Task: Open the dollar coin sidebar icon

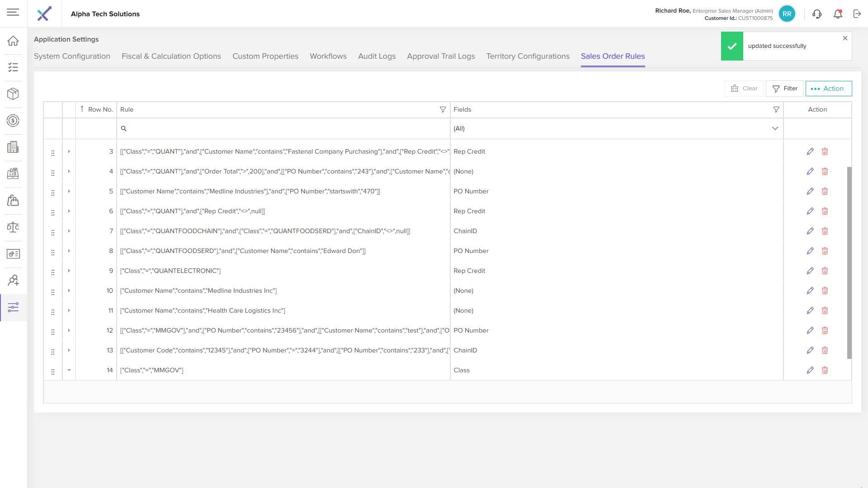Action: coord(13,121)
